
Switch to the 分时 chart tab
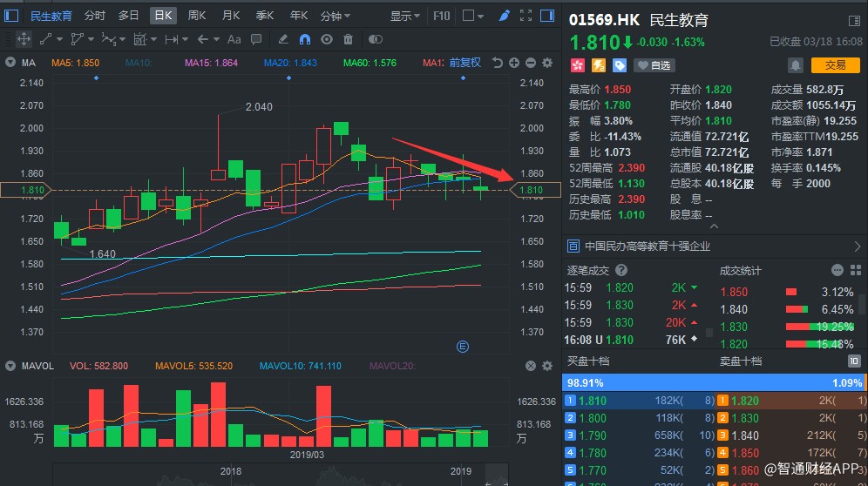95,16
